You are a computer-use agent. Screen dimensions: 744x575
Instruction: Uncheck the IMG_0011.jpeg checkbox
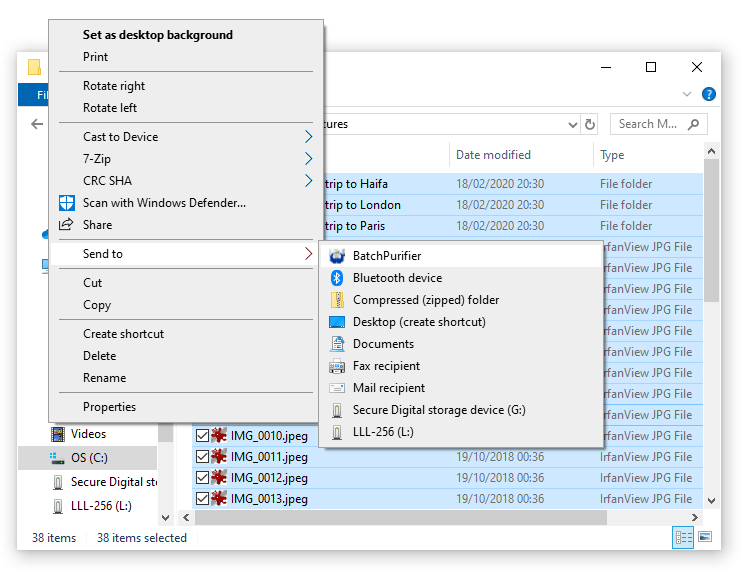click(202, 457)
